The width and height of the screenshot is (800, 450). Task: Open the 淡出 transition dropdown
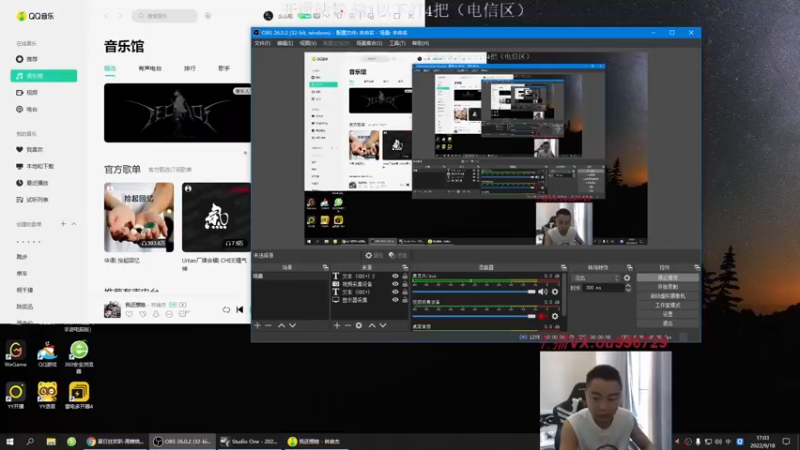click(595, 278)
